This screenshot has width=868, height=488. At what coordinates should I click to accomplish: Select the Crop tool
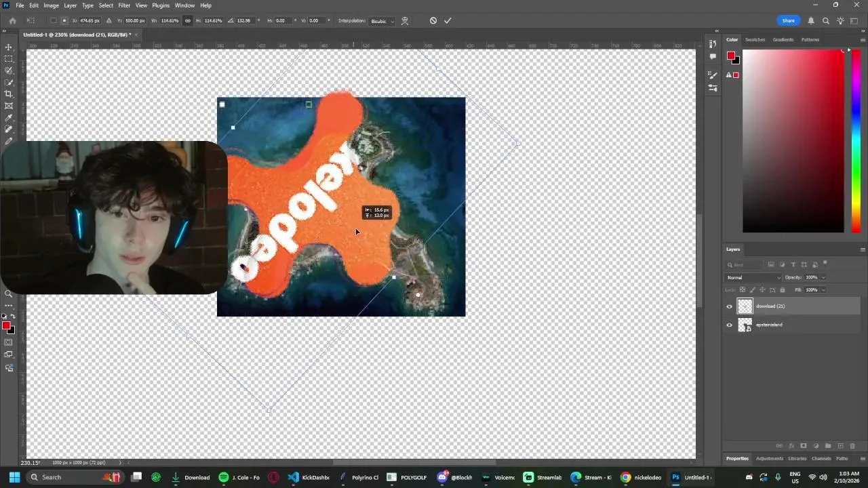tap(9, 94)
